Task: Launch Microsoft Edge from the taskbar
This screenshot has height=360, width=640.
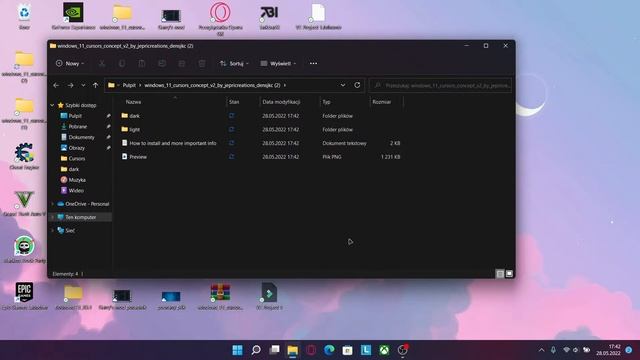Action: coord(329,350)
